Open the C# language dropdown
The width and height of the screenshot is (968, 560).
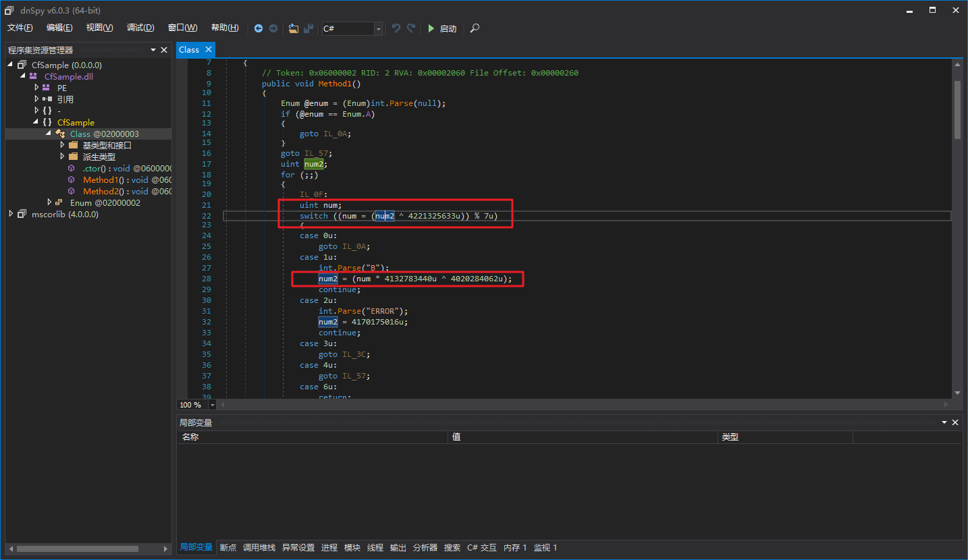(378, 28)
